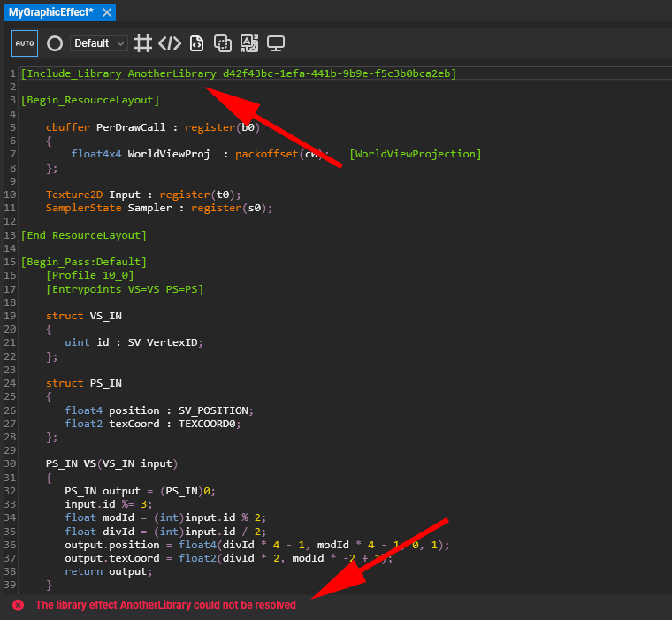The height and width of the screenshot is (620, 672).
Task: Click the red error icon in status bar
Action: (18, 605)
